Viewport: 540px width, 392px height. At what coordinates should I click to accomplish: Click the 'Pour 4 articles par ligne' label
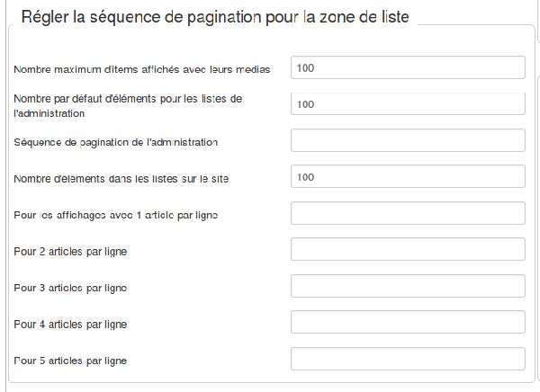point(70,324)
